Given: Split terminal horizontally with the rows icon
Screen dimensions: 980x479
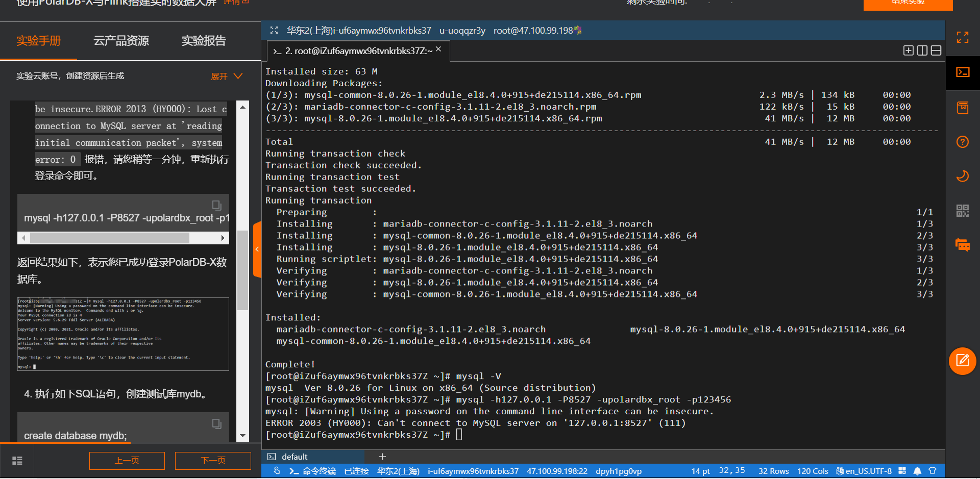Looking at the screenshot, I should coord(936,51).
